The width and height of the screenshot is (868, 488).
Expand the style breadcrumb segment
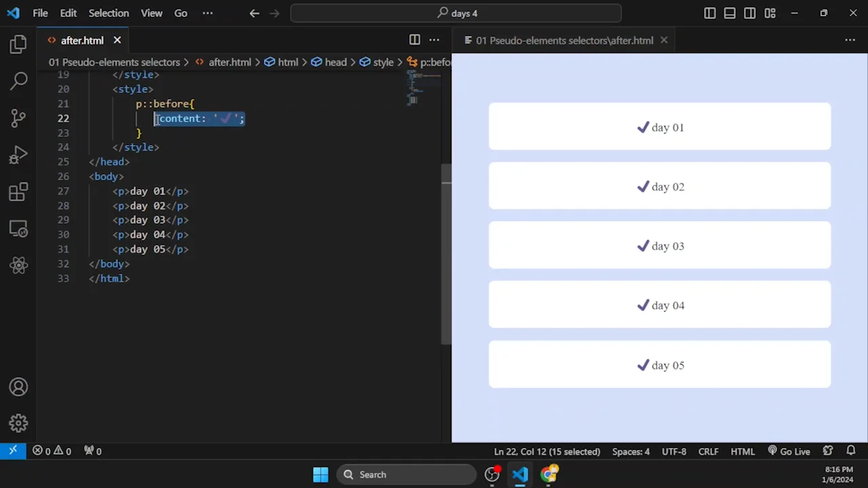[x=376, y=62]
